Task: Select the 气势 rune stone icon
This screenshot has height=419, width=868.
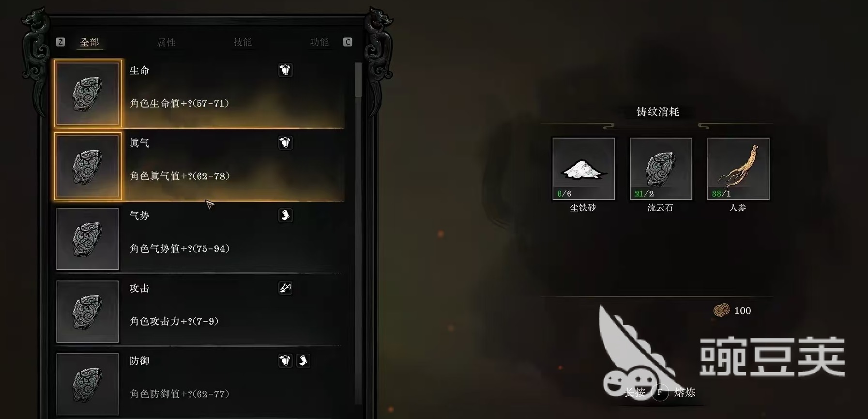Action: point(88,239)
